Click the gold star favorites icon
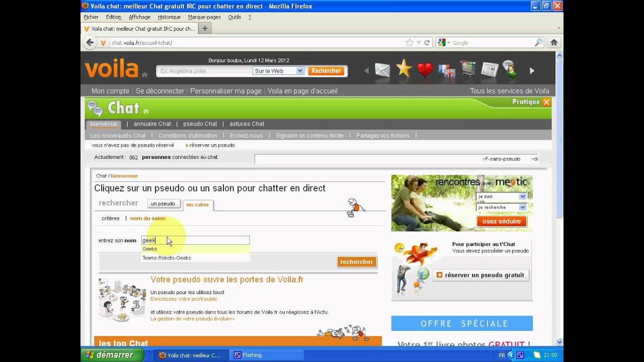The height and width of the screenshot is (362, 644). (404, 68)
